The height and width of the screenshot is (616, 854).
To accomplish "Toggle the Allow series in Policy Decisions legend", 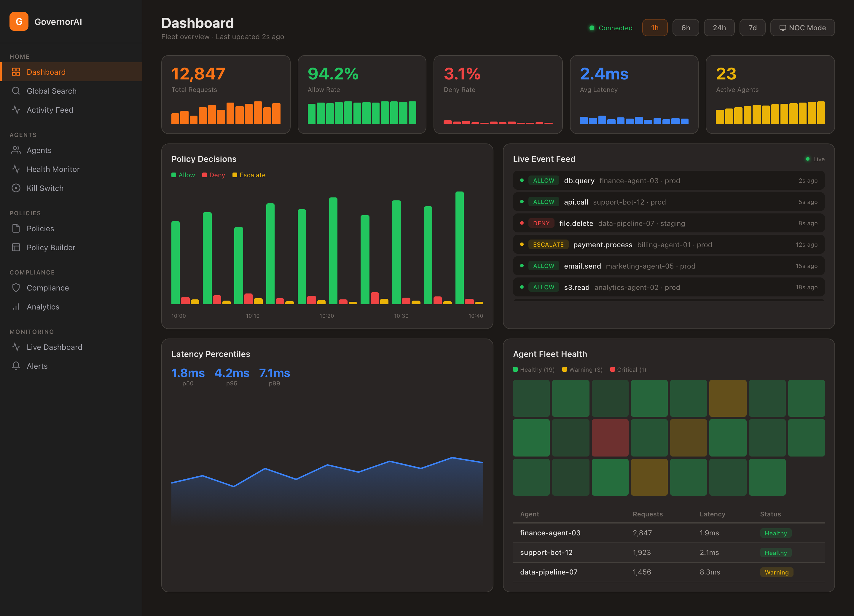I will pyautogui.click(x=183, y=175).
